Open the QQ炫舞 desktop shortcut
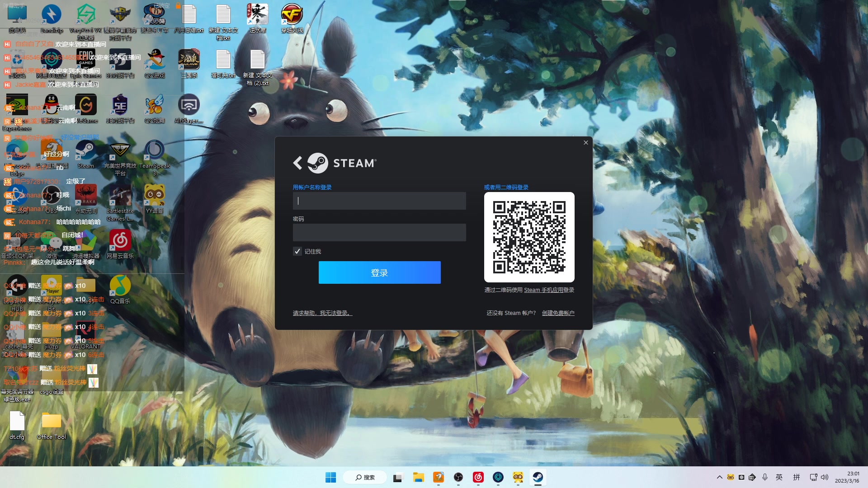868x488 pixels. 155,109
